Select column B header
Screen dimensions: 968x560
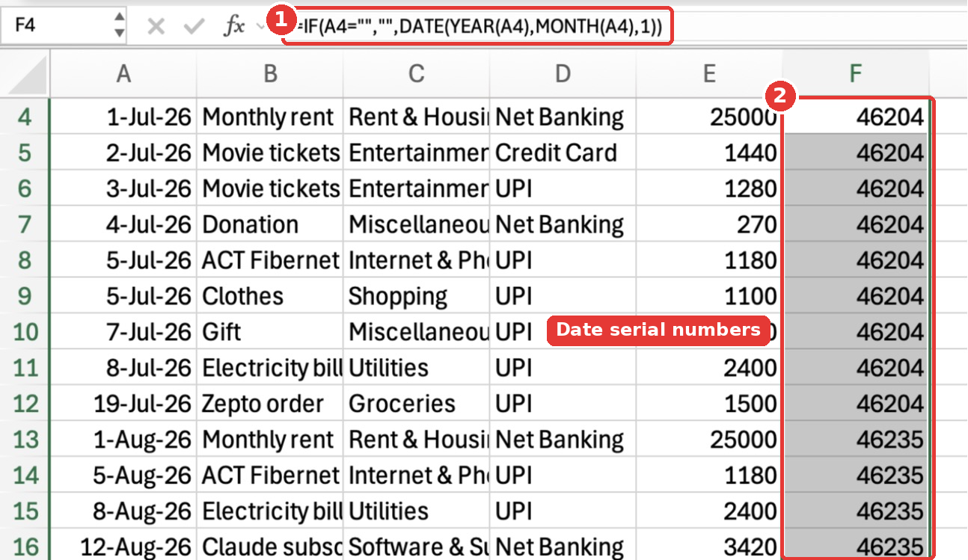(270, 73)
